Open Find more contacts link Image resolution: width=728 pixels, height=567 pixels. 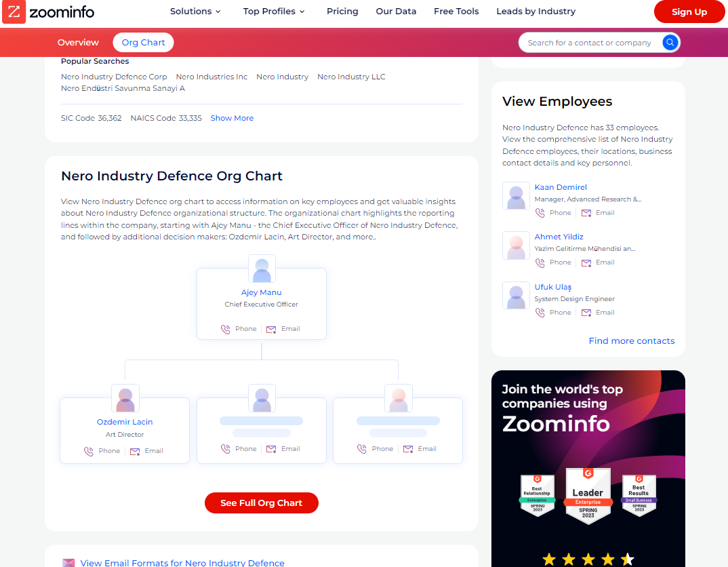(x=631, y=340)
